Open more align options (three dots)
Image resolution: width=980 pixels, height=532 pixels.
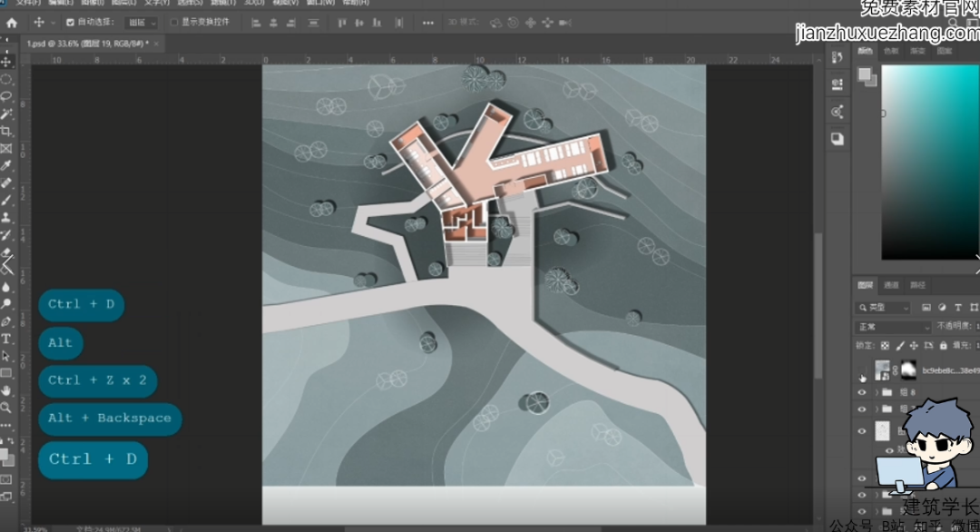(x=427, y=23)
